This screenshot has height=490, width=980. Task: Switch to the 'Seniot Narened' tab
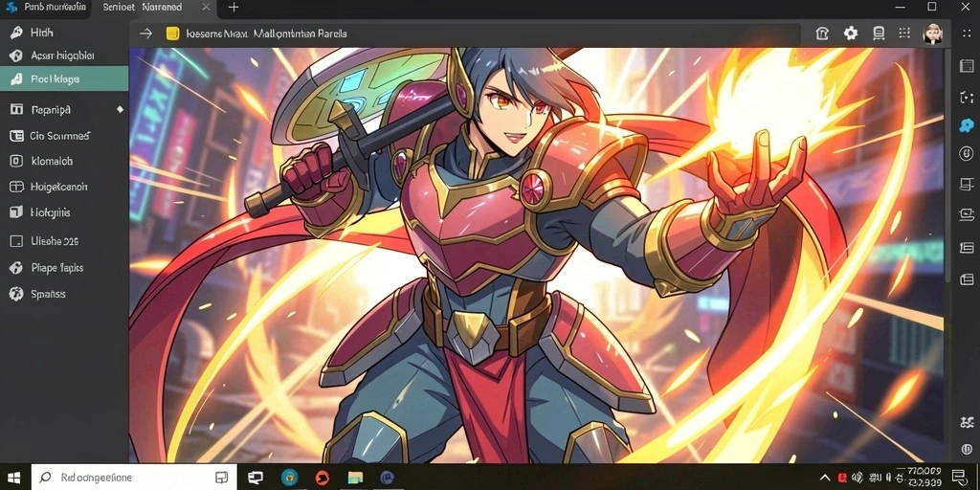(143, 8)
